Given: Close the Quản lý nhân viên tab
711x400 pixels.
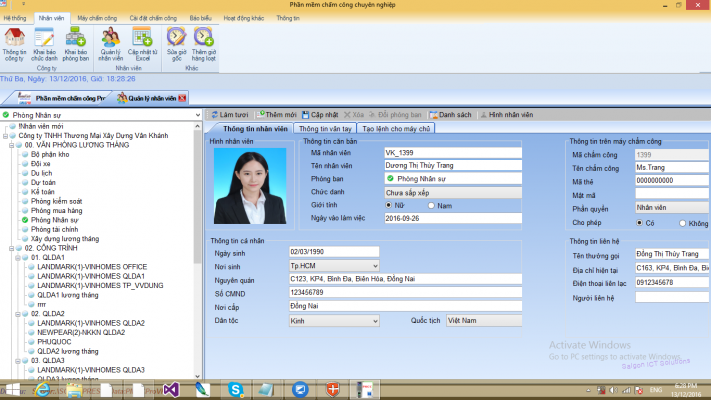Looking at the screenshot, I should click(x=182, y=98).
